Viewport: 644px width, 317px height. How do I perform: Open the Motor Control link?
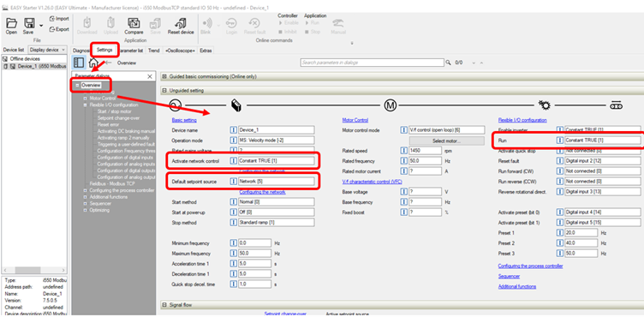coord(355,120)
